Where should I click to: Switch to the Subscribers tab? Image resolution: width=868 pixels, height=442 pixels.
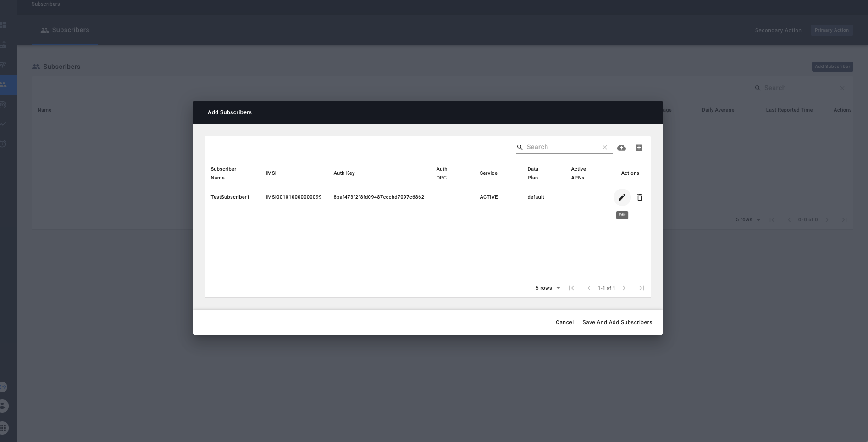pyautogui.click(x=65, y=30)
